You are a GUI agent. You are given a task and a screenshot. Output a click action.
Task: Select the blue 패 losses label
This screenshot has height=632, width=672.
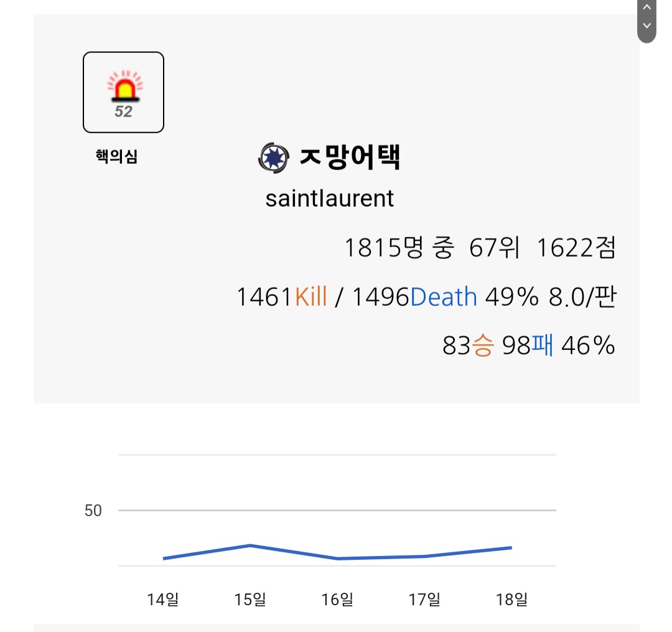tap(542, 346)
